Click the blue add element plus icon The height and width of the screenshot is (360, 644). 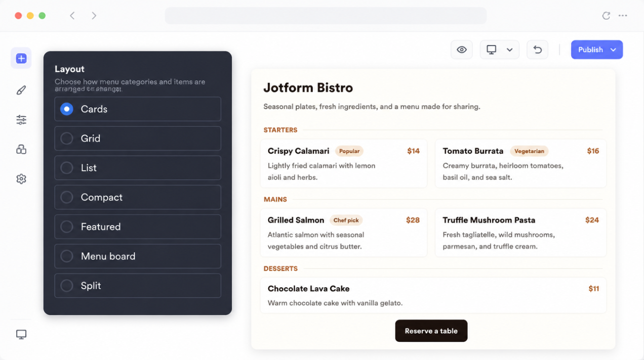click(21, 59)
